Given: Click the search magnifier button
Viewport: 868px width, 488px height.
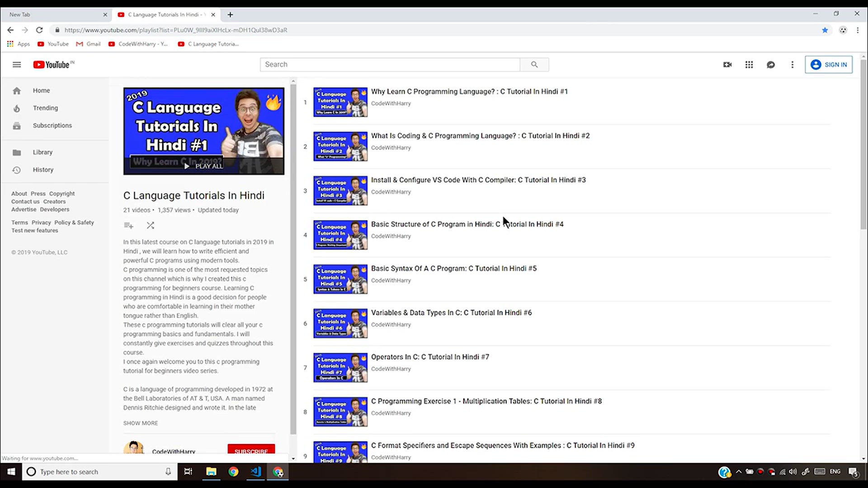Looking at the screenshot, I should 534,65.
